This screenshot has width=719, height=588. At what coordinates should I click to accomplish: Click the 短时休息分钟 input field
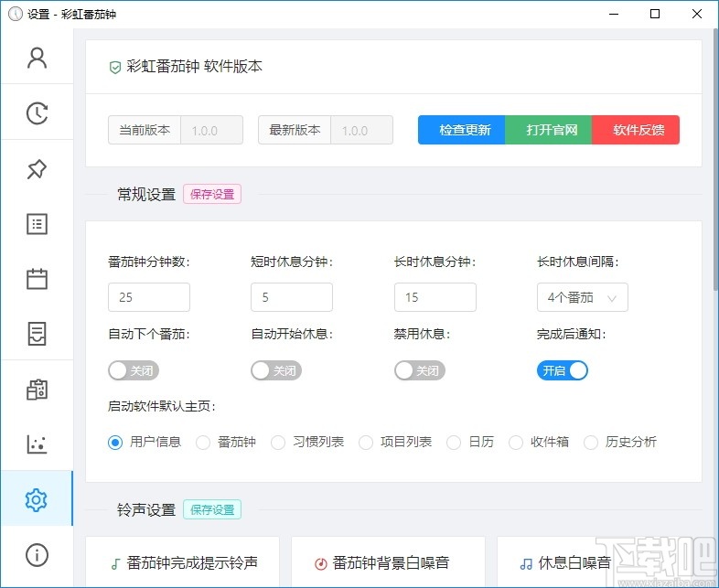292,297
